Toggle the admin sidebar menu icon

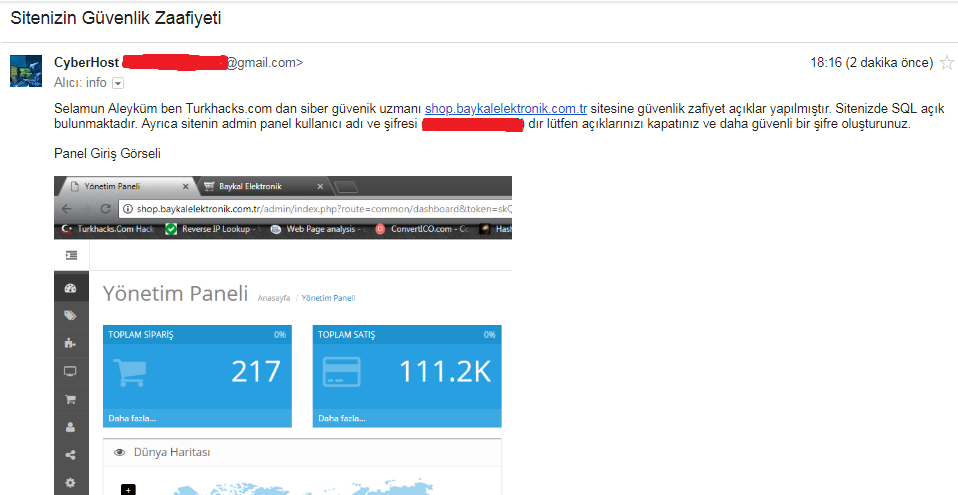(71, 255)
